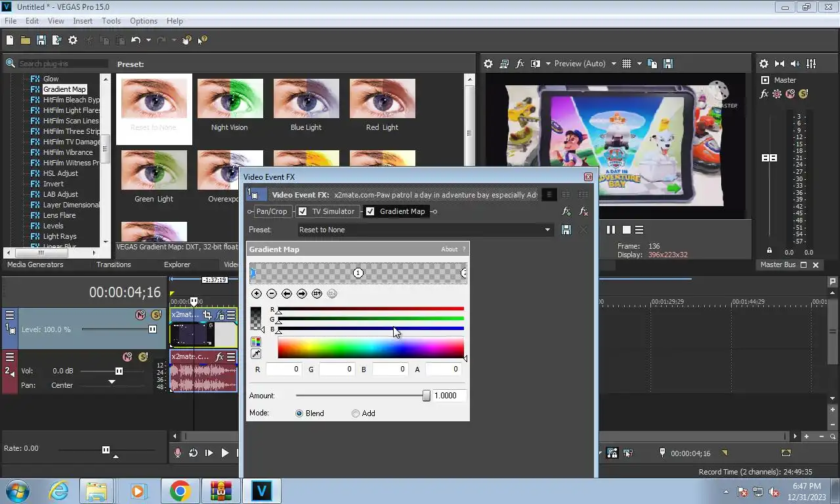Save snapshot to file icon in preview
The image size is (840, 504).
(x=668, y=64)
